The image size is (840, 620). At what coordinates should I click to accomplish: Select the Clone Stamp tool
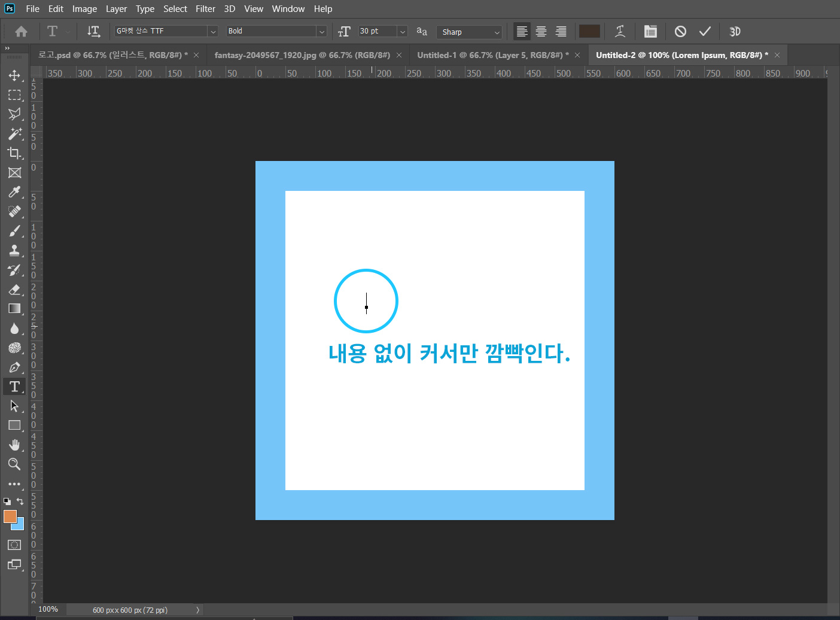[x=14, y=251]
